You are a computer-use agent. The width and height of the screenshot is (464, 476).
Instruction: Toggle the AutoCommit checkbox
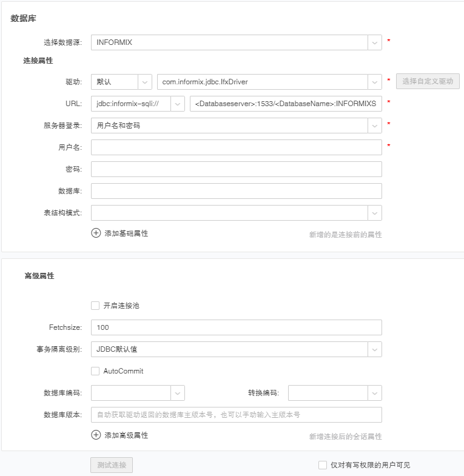(95, 370)
